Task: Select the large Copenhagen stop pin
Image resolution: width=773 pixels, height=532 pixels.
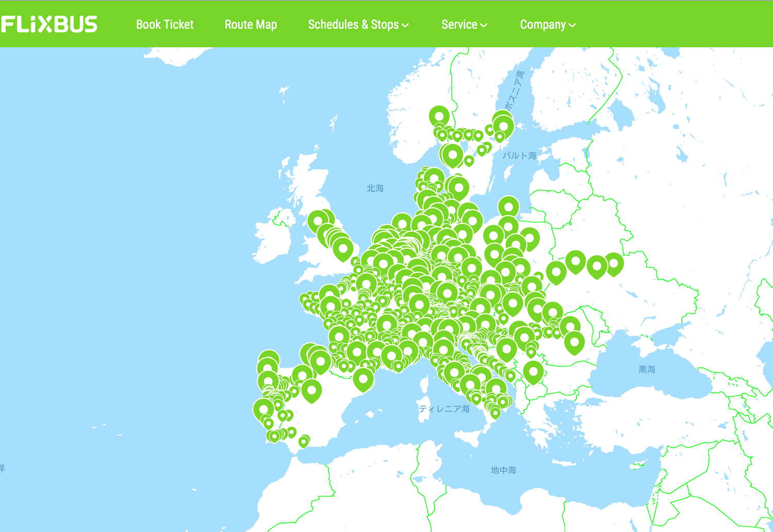Action: [459, 188]
